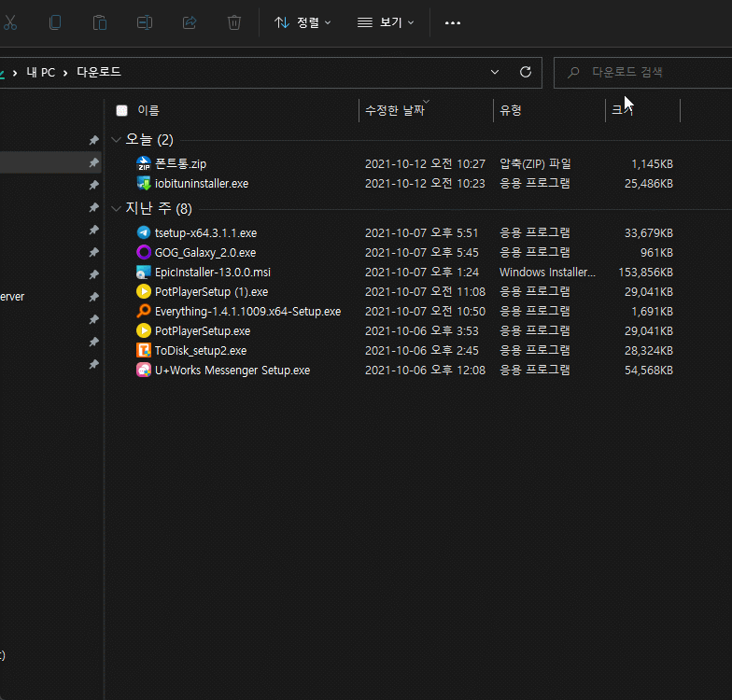Sort by the 크기 column header
This screenshot has width=732, height=700.
(x=622, y=110)
